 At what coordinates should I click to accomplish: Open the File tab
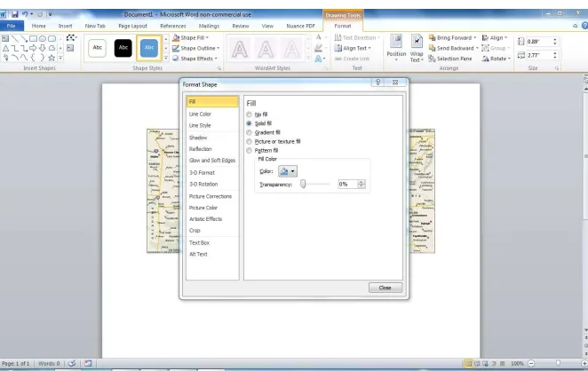coord(12,26)
